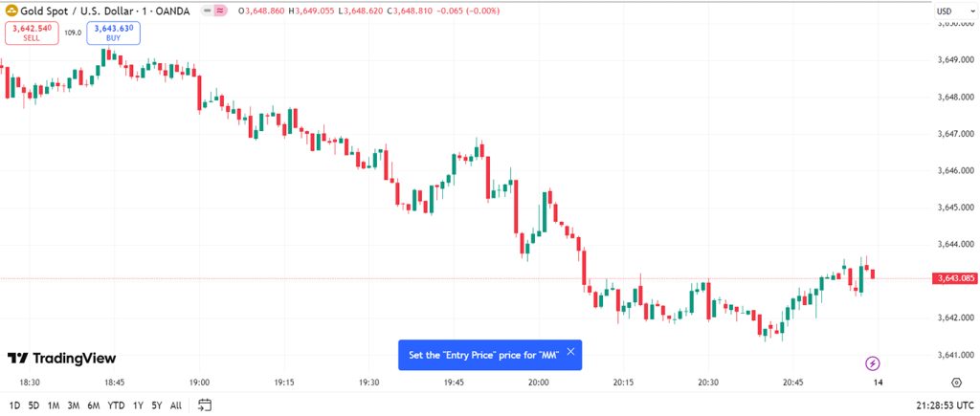Open chart settings gear icon
Screen dimensions: 980x416
[956, 383]
